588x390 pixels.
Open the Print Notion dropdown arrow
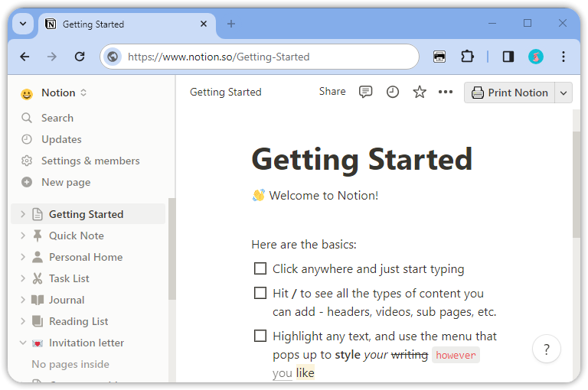pyautogui.click(x=563, y=93)
